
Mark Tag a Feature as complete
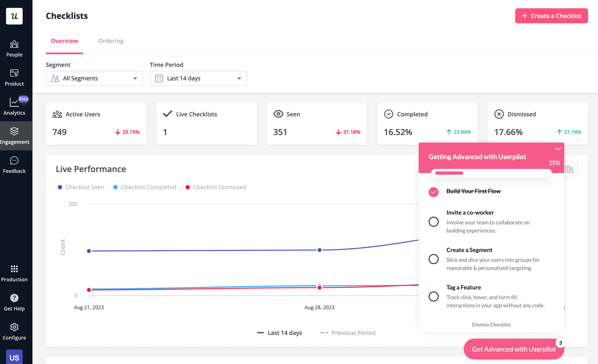(x=433, y=297)
